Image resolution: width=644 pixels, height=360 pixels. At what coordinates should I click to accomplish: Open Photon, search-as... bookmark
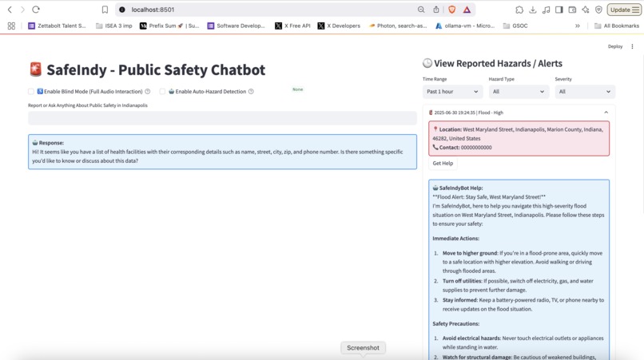click(x=398, y=26)
